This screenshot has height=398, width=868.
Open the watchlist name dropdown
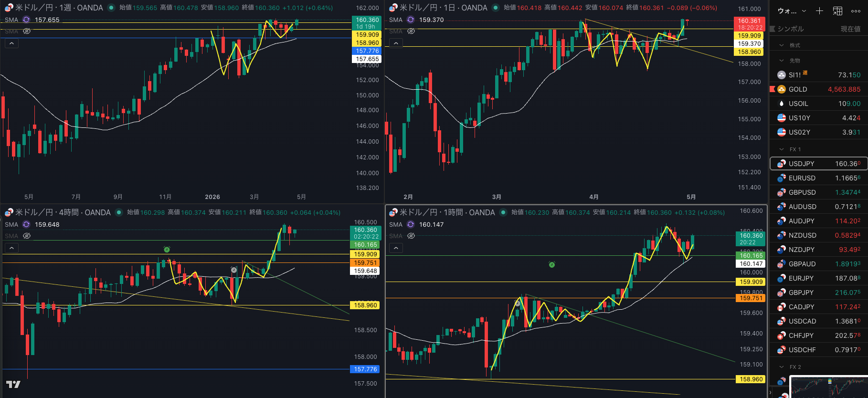pos(792,11)
